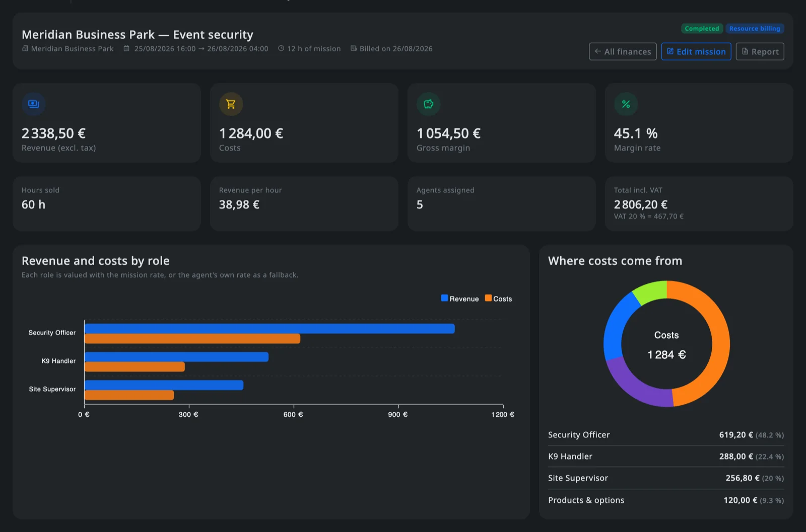806x532 pixels.
Task: Click the K9 Handler revenue bar
Action: [176, 357]
